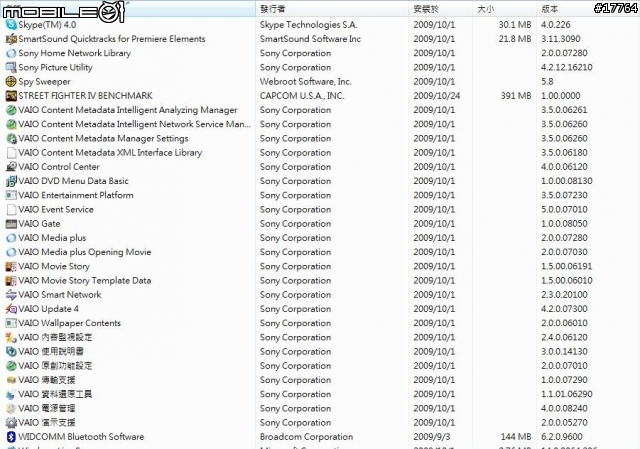Click the VAIO Update 4 icon

[11, 309]
